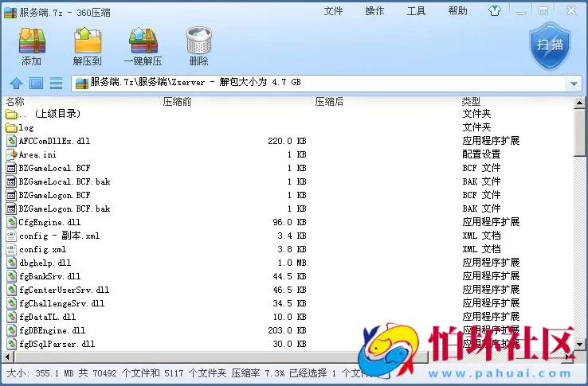
Task: Sort by the 类型 column header
Action: (471, 101)
